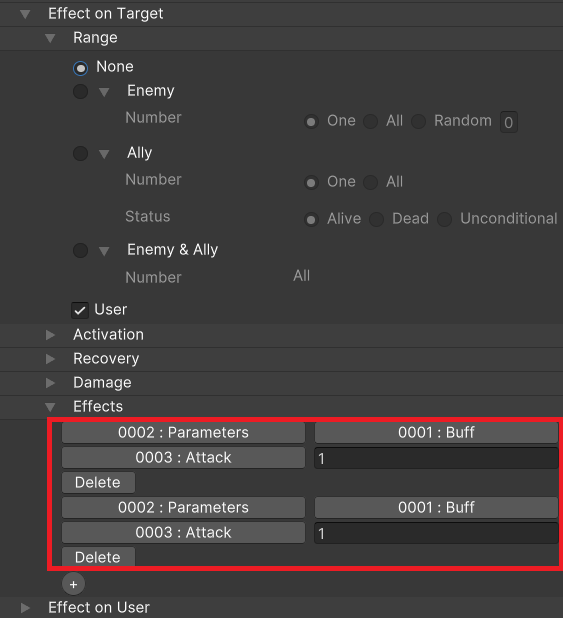This screenshot has width=563, height=618.
Task: Choose Random for Enemy number
Action: click(418, 121)
